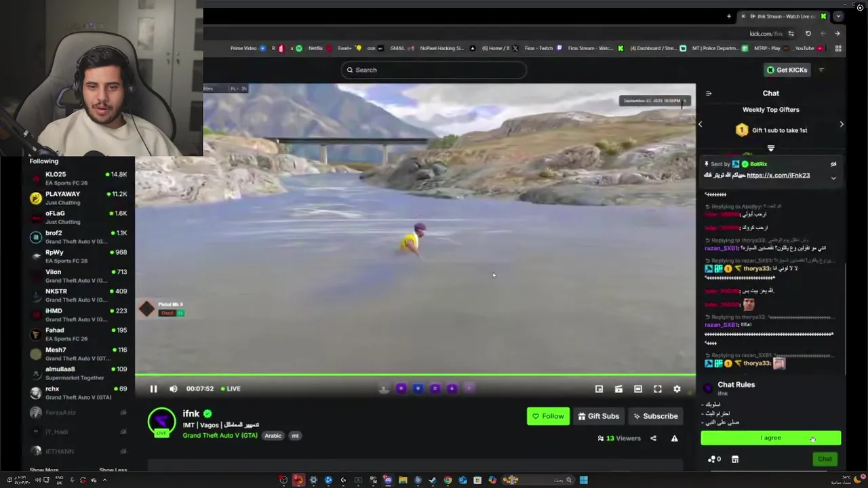The height and width of the screenshot is (488, 868).
Task: Click Show Less under Following
Action: pyautogui.click(x=113, y=470)
